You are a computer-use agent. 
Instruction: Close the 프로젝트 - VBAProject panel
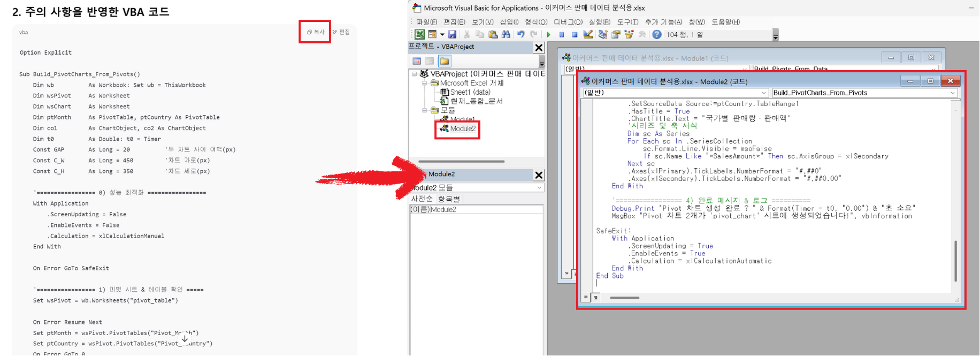click(x=539, y=48)
